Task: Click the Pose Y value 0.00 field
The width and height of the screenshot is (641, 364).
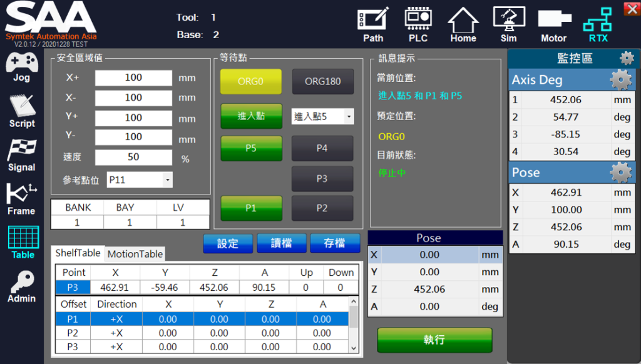Action: (429, 272)
